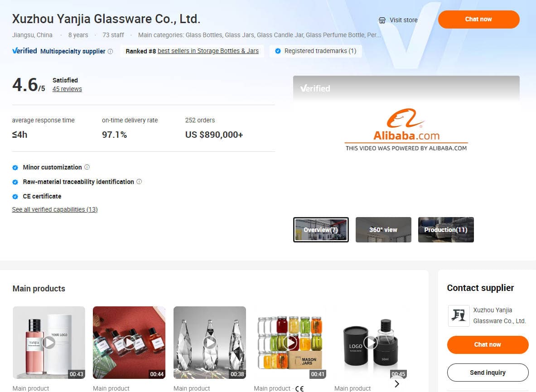Click the Visit store shop icon
The width and height of the screenshot is (536, 392).
coord(382,20)
